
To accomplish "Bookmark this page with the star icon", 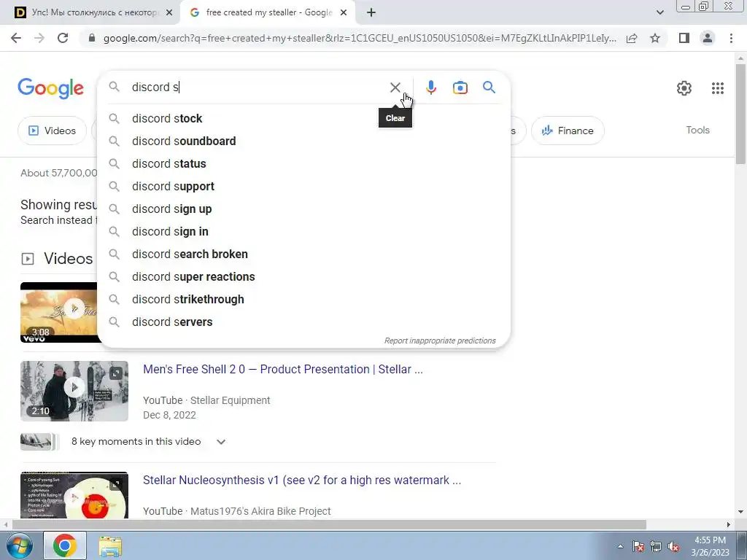I will tap(655, 38).
